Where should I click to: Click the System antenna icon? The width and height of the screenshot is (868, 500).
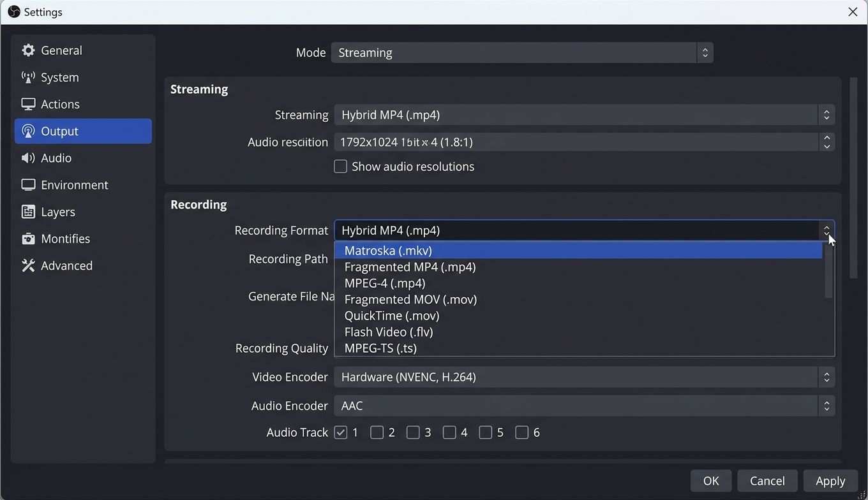pos(28,77)
